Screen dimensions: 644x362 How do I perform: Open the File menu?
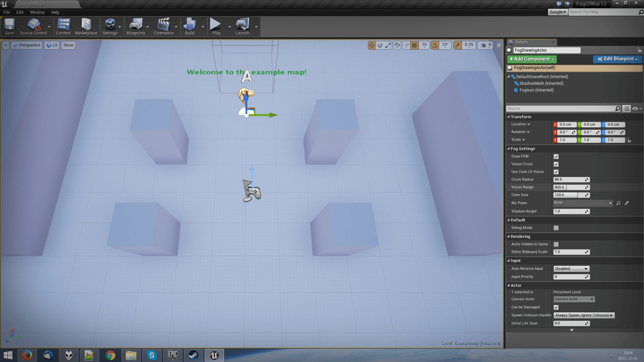tap(7, 12)
